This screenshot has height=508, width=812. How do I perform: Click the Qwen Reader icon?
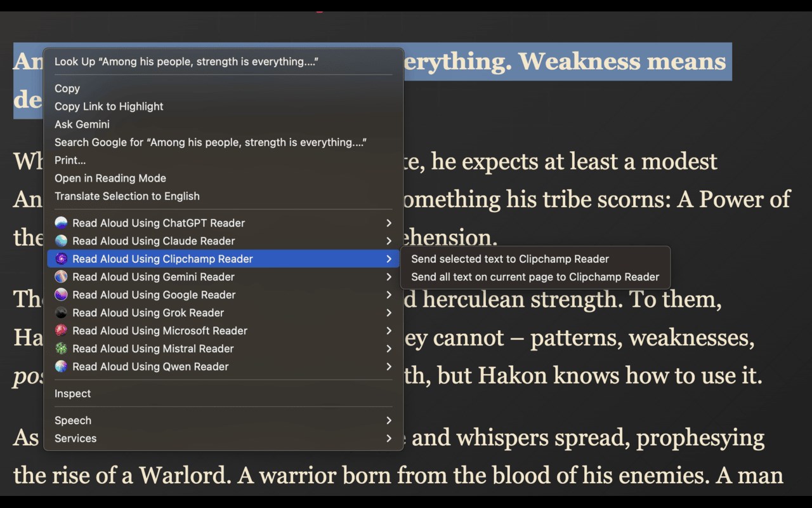pos(61,366)
